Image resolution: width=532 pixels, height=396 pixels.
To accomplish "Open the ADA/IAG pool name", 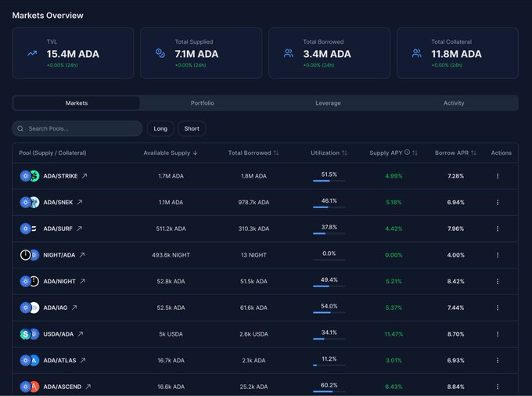I will [x=56, y=308].
